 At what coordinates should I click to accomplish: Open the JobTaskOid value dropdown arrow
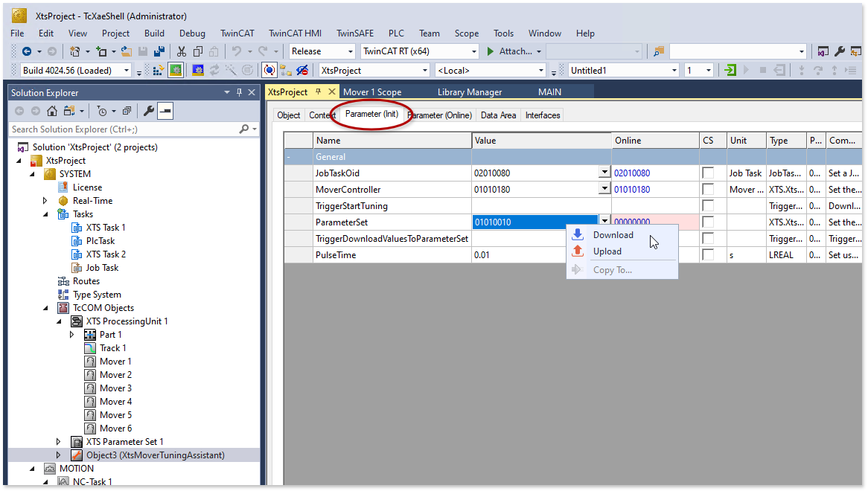[x=604, y=173]
